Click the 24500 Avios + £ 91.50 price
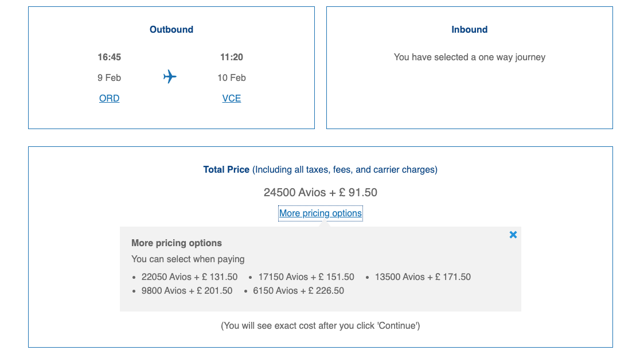The height and width of the screenshot is (354, 644). click(x=321, y=192)
